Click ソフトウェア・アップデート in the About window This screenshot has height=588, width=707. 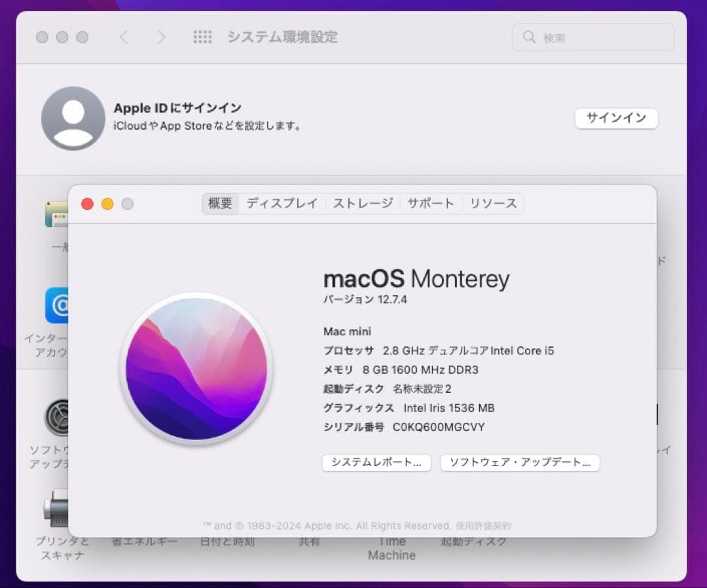(520, 463)
